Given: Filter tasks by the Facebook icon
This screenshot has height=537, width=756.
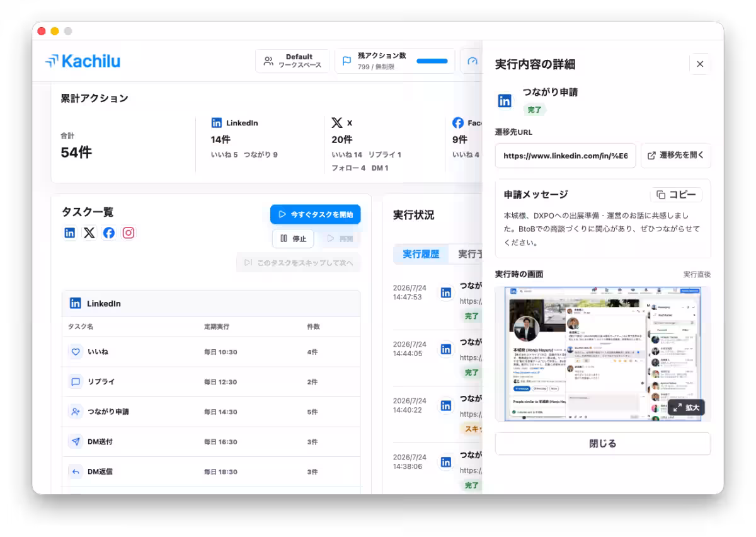Looking at the screenshot, I should coord(109,233).
